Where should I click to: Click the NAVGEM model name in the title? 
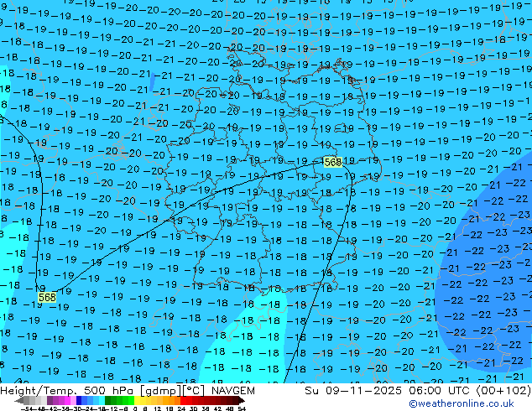232,391
